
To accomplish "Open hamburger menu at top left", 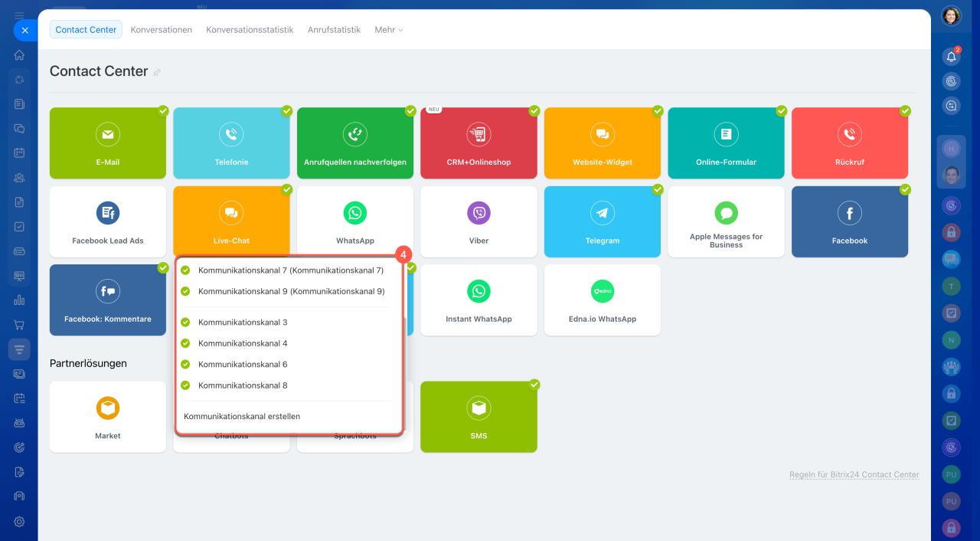I will point(19,15).
